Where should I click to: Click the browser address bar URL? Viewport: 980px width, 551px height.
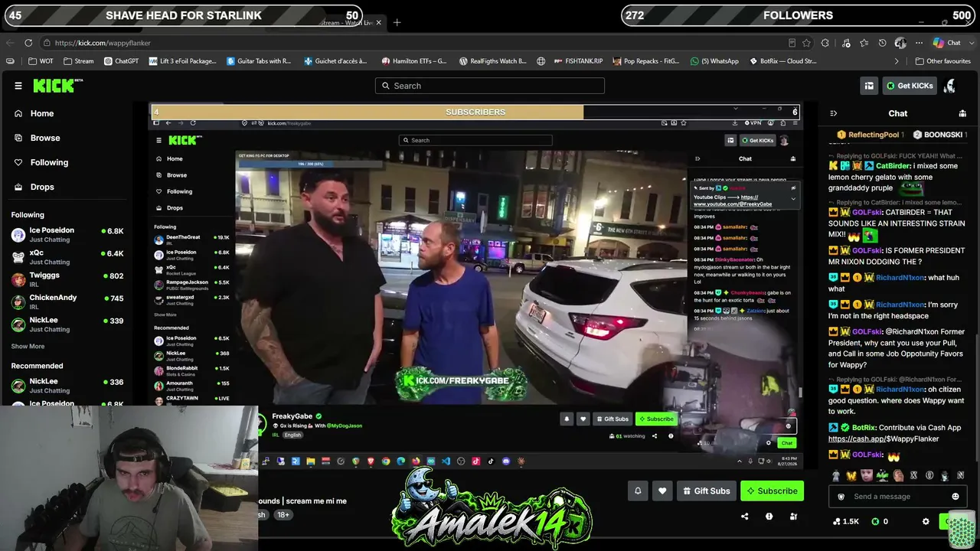[x=103, y=43]
